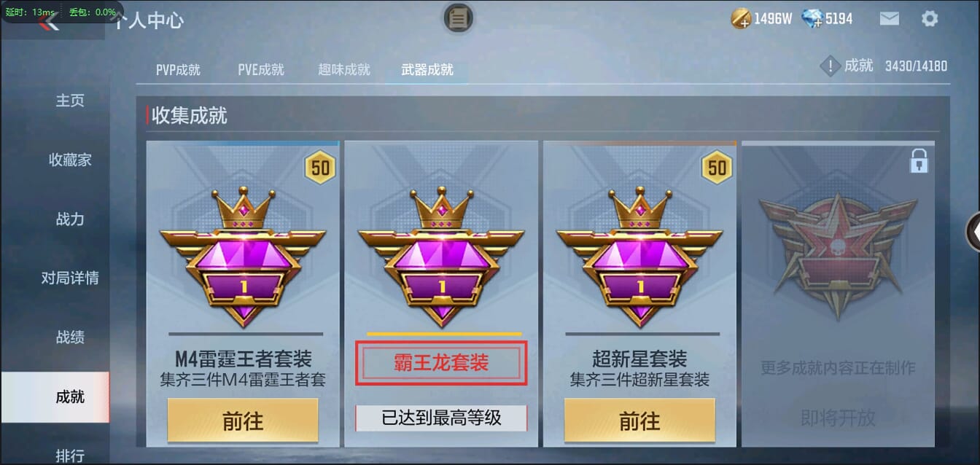Screen dimensions: 980x465
Task: Expand the side panel arrow on the right edge
Action: [x=973, y=230]
